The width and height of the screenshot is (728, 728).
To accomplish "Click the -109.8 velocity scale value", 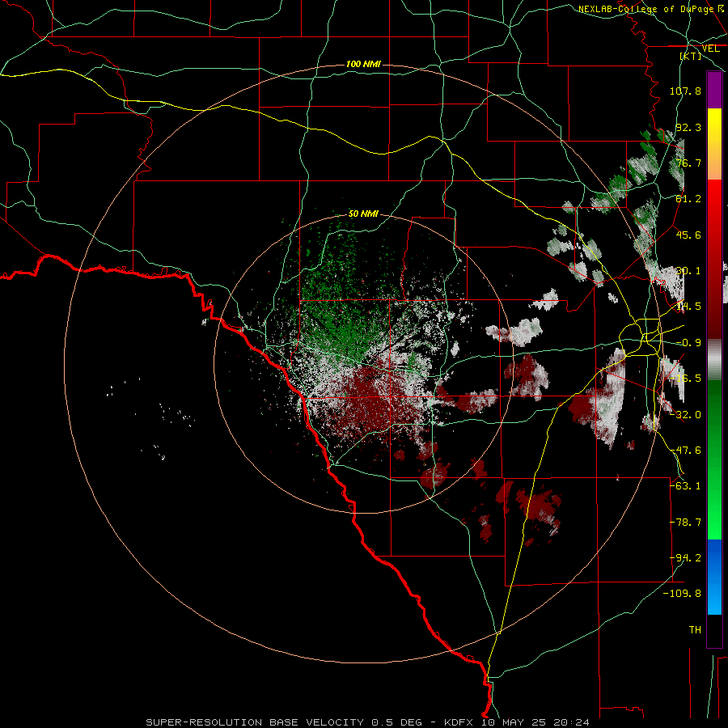I will [682, 594].
